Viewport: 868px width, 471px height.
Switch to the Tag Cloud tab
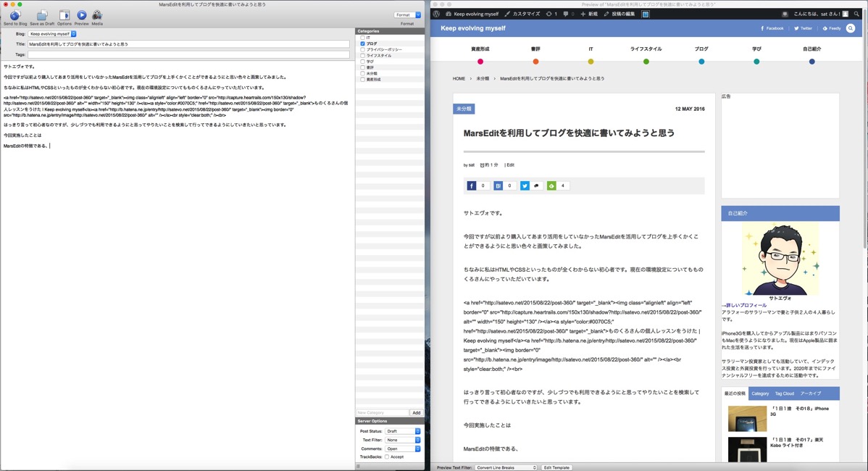(785, 393)
